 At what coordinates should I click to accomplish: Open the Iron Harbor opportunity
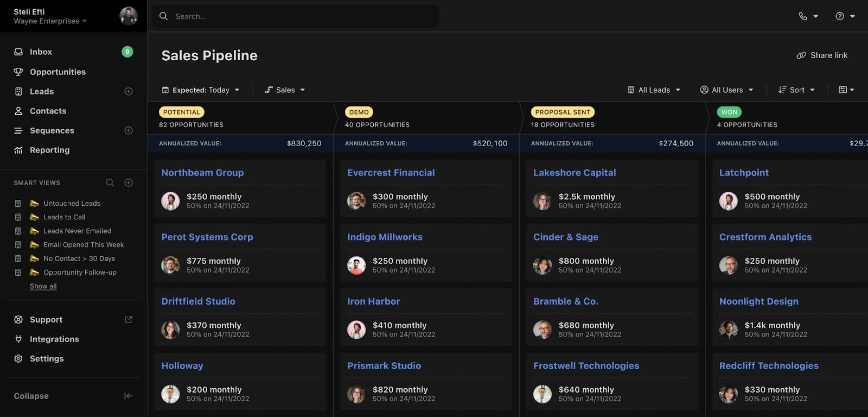tap(373, 301)
